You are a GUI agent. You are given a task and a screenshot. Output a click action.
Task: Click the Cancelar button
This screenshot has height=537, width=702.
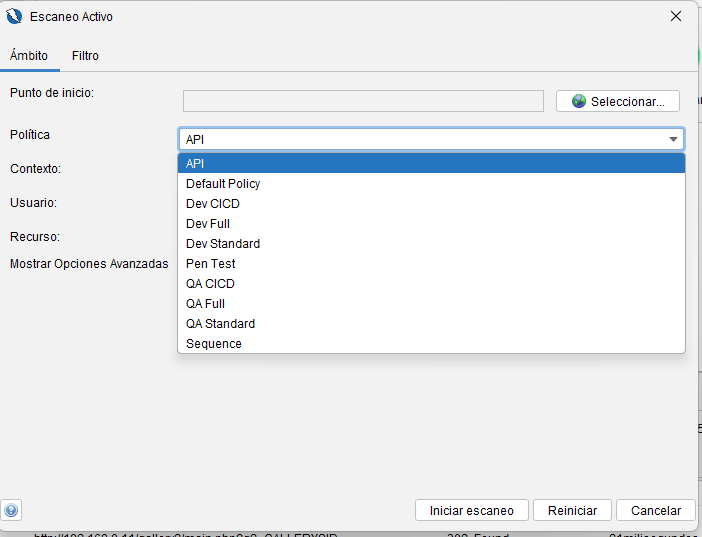655,510
